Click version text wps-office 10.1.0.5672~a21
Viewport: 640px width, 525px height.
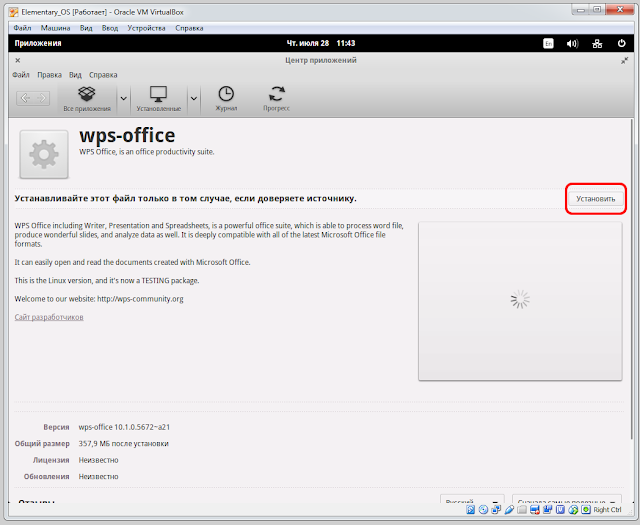(124, 427)
